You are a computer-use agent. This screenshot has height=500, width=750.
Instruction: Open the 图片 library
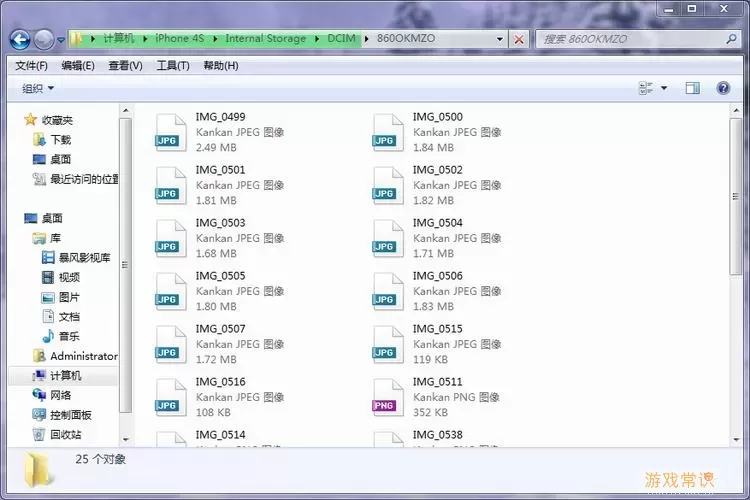click(60, 298)
